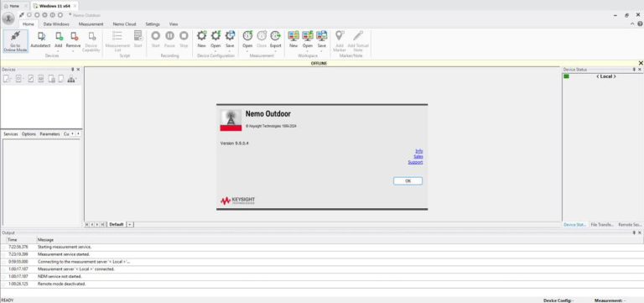Expand the Add device dropdown arrow
The width and height of the screenshot is (644, 303).
tap(59, 50)
